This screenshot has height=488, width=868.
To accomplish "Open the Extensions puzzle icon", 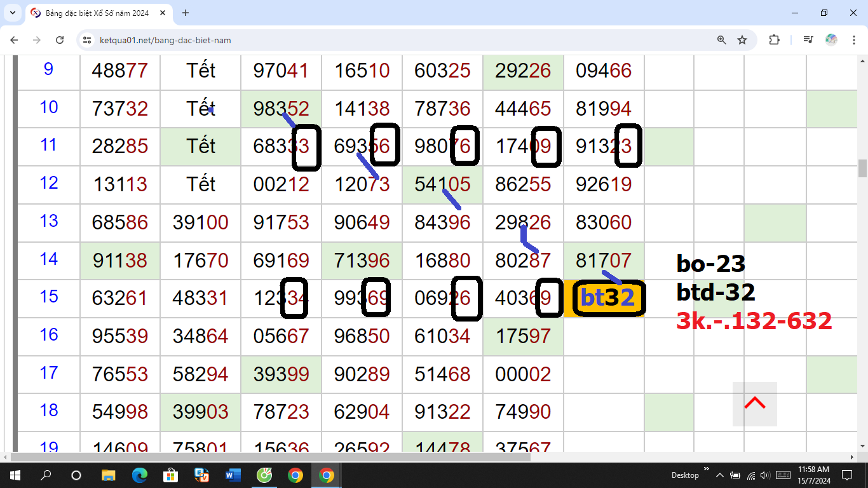I will [774, 40].
